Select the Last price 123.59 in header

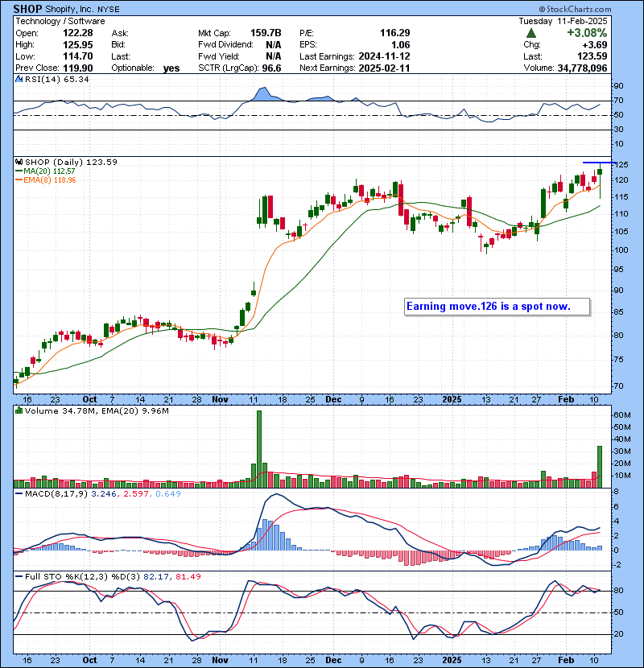pos(592,56)
